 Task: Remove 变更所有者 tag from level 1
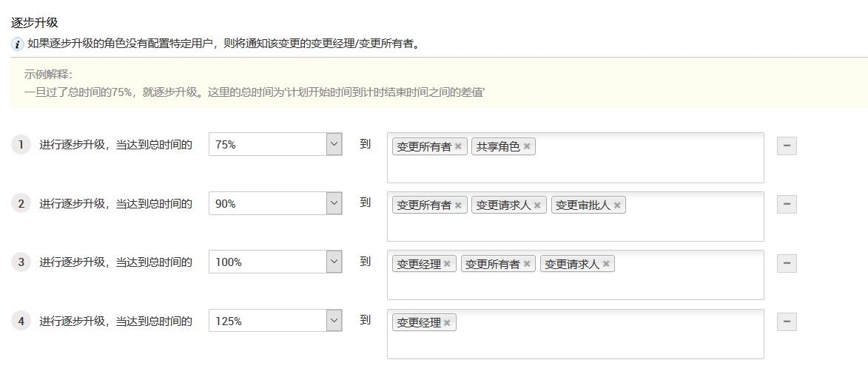point(458,146)
